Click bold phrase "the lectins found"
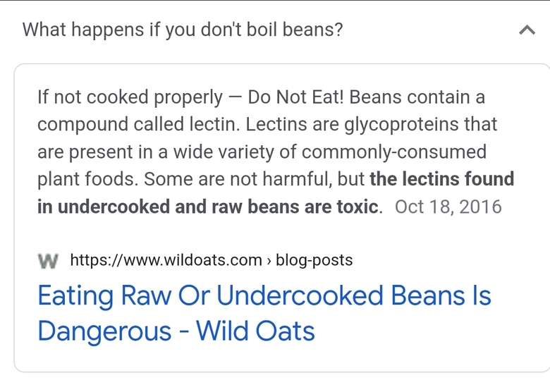 point(442,179)
